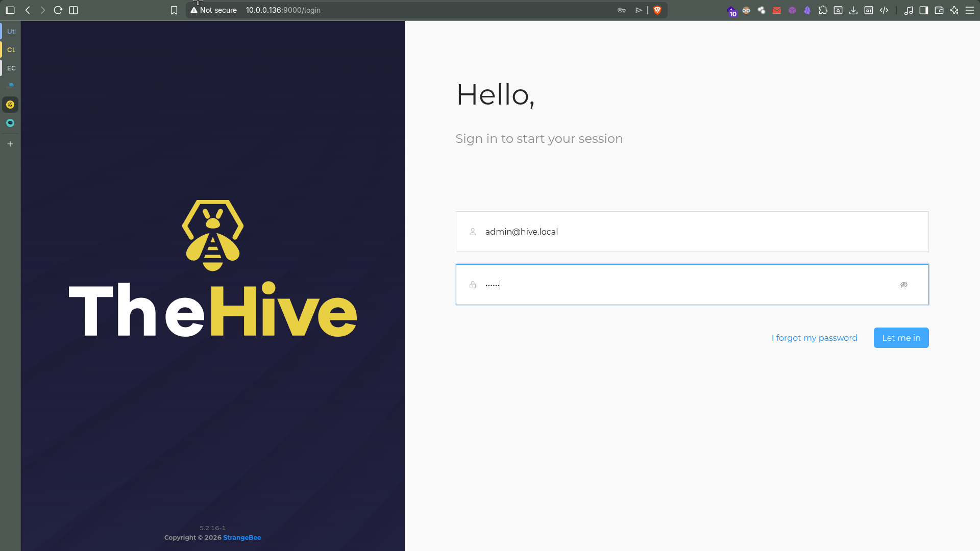Switch to the CL tab group
This screenshot has width=980, height=551.
pyautogui.click(x=11, y=49)
